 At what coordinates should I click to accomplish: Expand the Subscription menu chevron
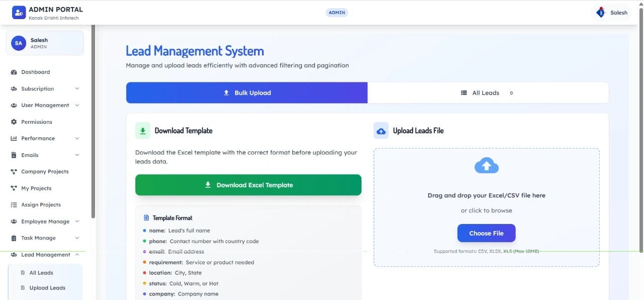click(x=77, y=89)
